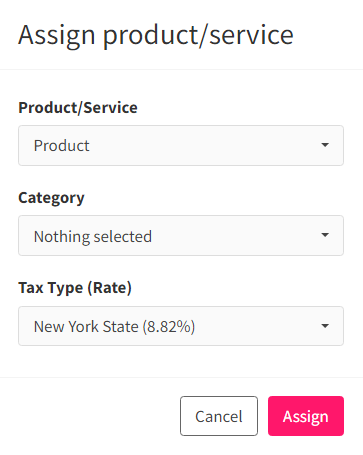
Task: Click the Product/Service field label
Action: point(78,108)
